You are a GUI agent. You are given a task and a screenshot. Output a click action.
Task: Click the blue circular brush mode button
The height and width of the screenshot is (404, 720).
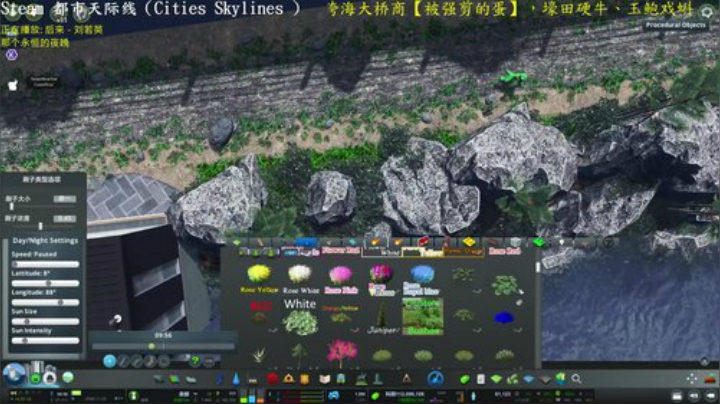[x=109, y=361]
